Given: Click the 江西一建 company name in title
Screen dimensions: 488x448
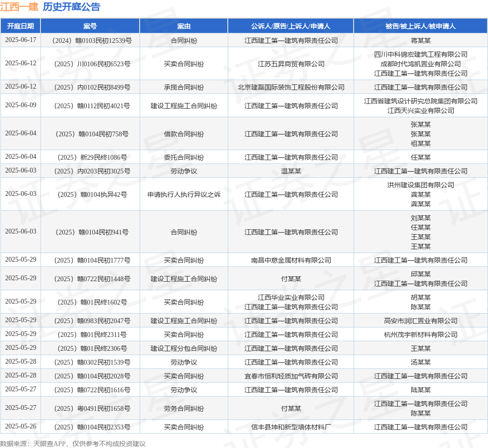Looking at the screenshot, I should coord(19,7).
